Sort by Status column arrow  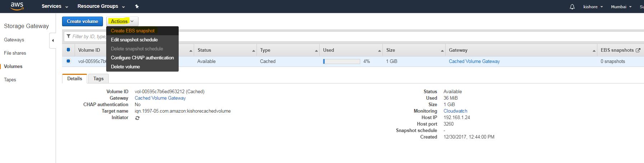(253, 51)
